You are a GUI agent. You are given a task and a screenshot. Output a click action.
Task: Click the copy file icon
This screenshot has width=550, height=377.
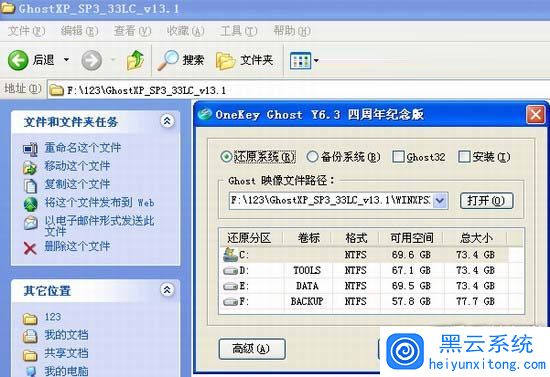tap(30, 186)
